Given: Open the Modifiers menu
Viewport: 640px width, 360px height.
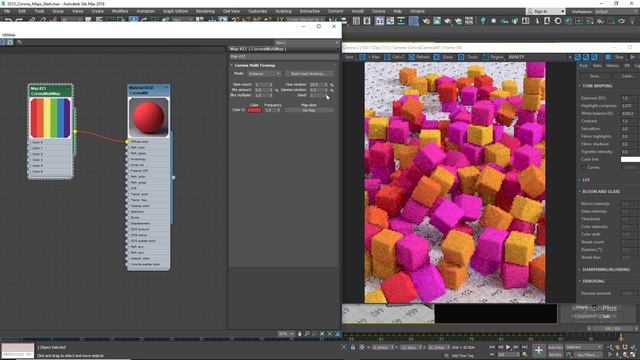Looking at the screenshot, I should click(x=120, y=11).
